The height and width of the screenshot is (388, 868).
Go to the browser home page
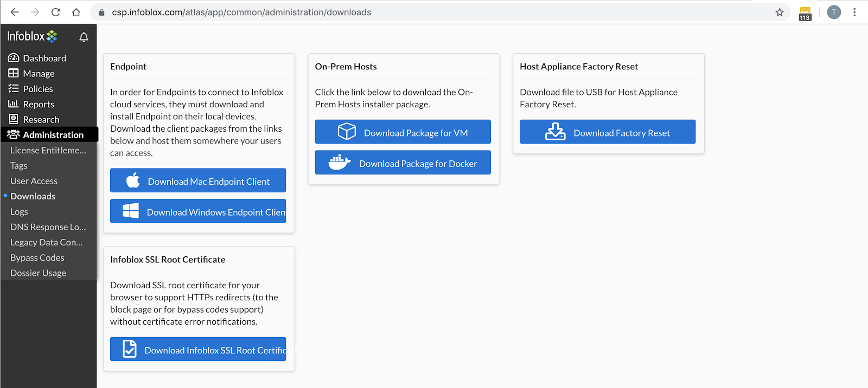(76, 12)
